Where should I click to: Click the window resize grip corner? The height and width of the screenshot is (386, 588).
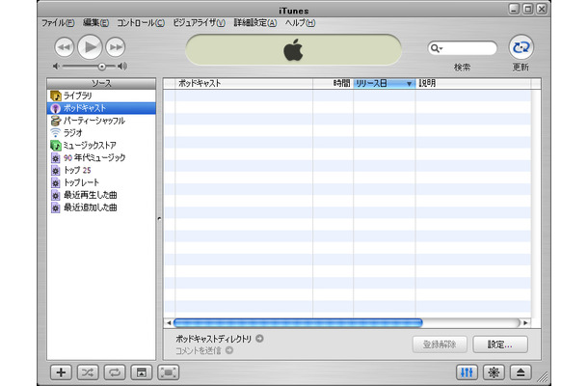pos(543,376)
